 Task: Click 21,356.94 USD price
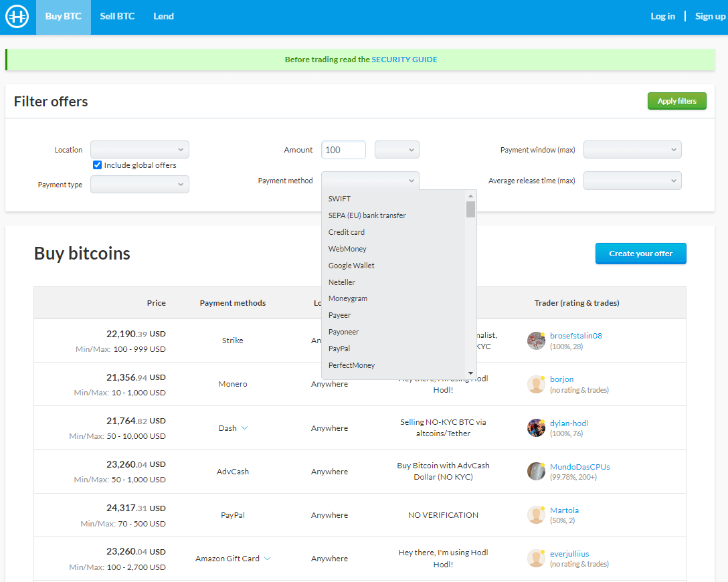click(x=136, y=377)
